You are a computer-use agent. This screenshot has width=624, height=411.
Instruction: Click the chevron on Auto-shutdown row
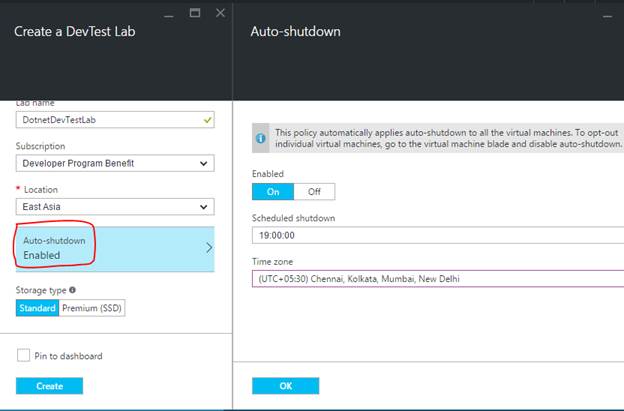(208, 248)
